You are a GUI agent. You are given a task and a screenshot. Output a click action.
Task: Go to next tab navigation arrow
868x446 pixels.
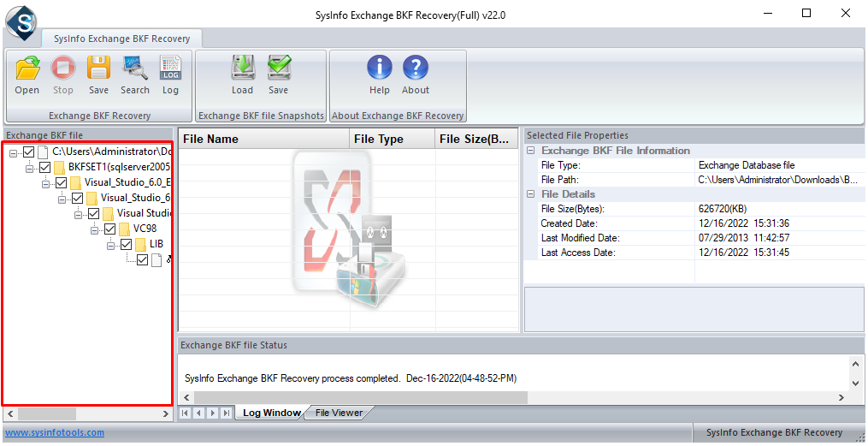[x=213, y=413]
